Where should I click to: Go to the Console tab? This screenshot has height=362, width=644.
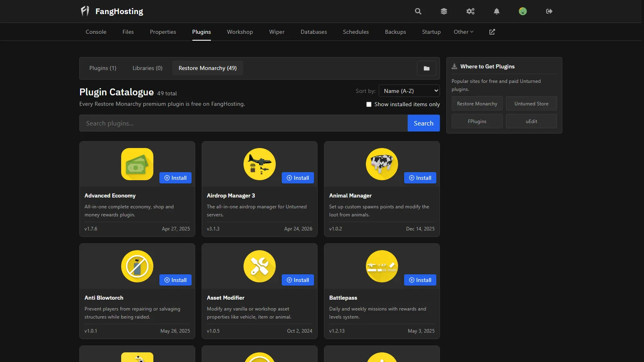click(96, 32)
